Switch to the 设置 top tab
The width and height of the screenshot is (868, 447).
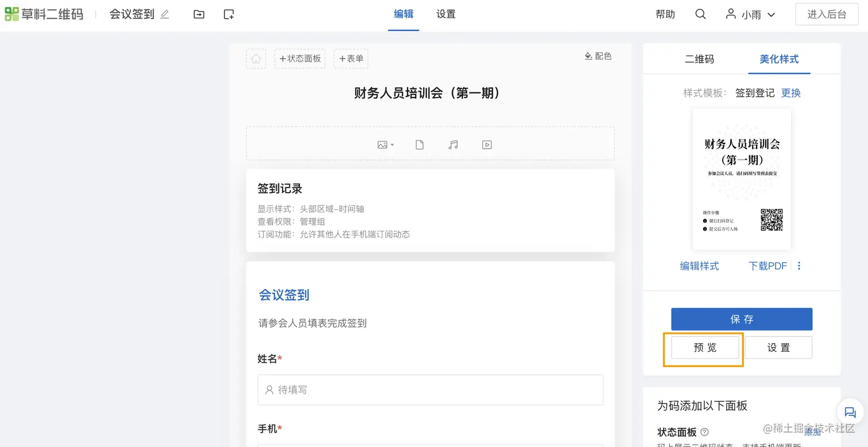pyautogui.click(x=446, y=14)
